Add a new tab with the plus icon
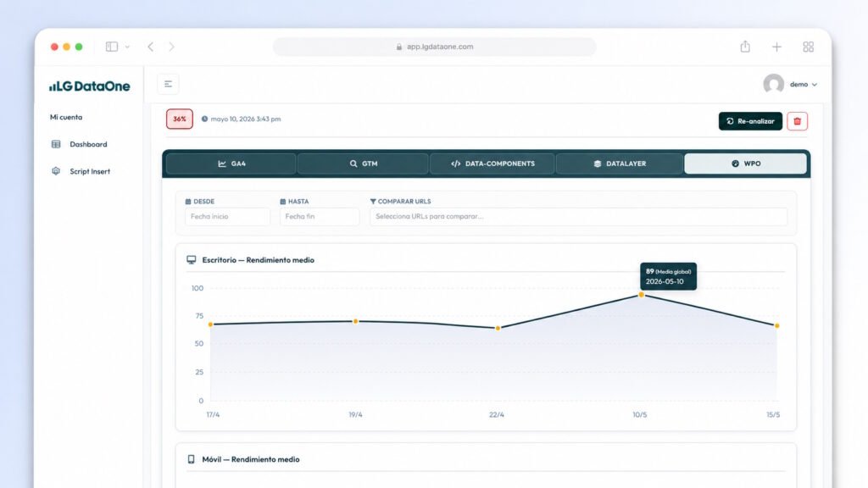Screen dimensions: 868x488 point(776,47)
